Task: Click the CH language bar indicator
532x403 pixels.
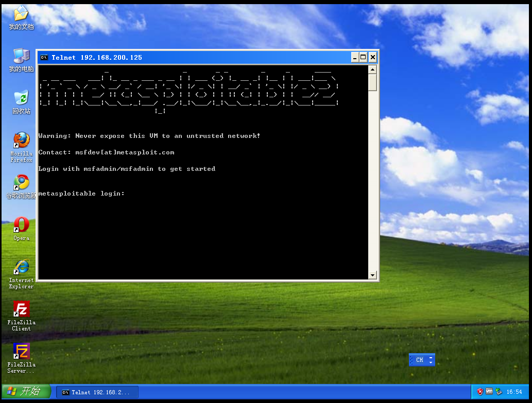Action: [420, 360]
